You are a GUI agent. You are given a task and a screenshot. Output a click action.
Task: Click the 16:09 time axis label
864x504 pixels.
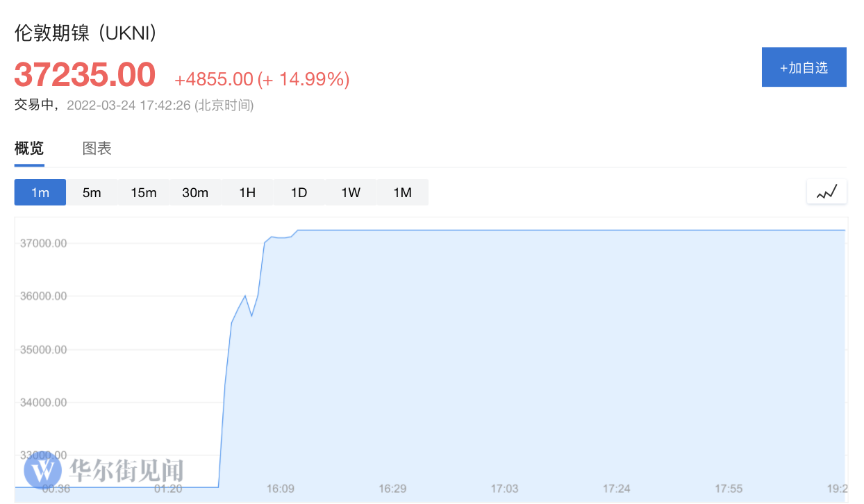click(x=280, y=489)
